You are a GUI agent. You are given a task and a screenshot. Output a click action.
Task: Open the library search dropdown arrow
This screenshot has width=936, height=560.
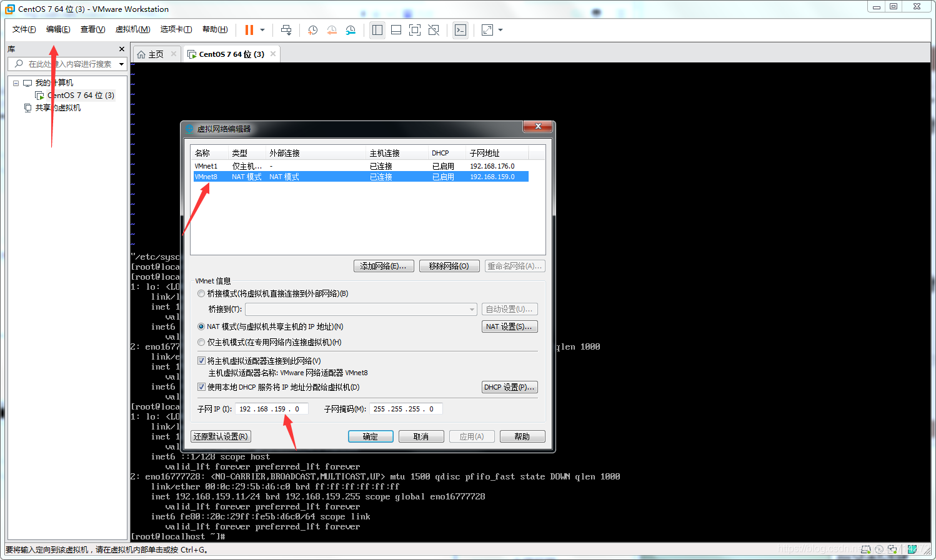[x=121, y=64]
